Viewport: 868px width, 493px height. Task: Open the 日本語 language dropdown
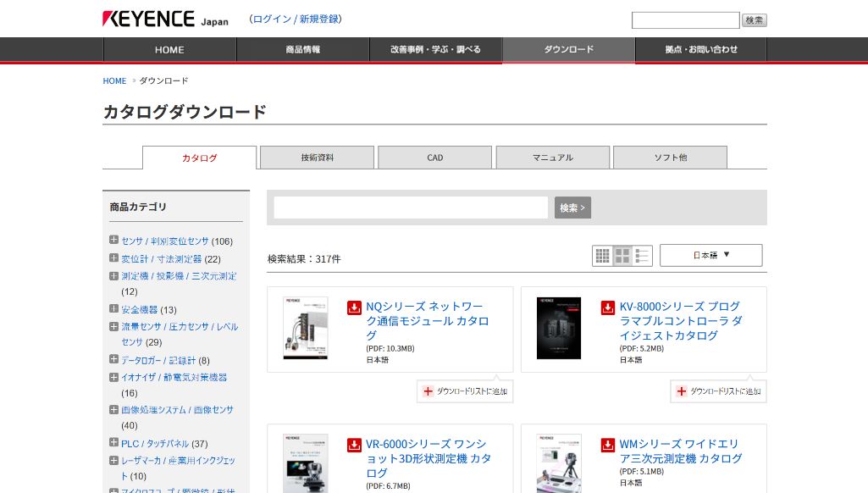coord(711,255)
